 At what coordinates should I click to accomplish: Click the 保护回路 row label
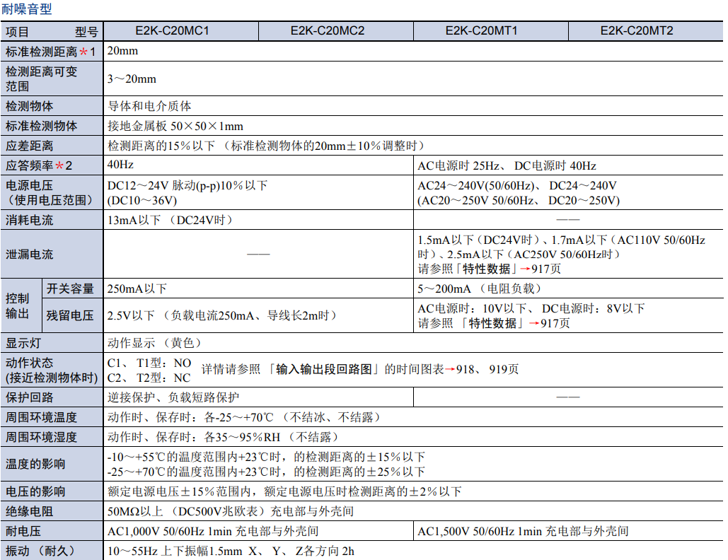click(29, 397)
